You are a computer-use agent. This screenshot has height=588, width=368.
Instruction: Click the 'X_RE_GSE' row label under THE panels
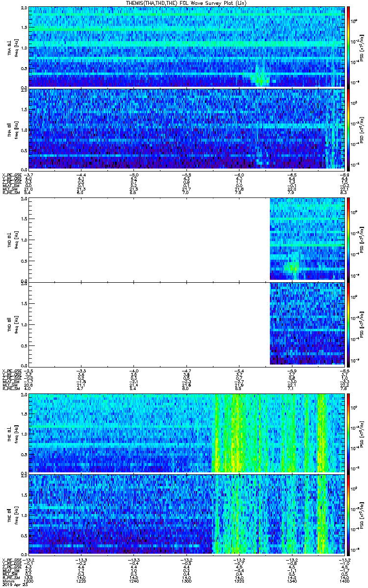(x=11, y=561)
